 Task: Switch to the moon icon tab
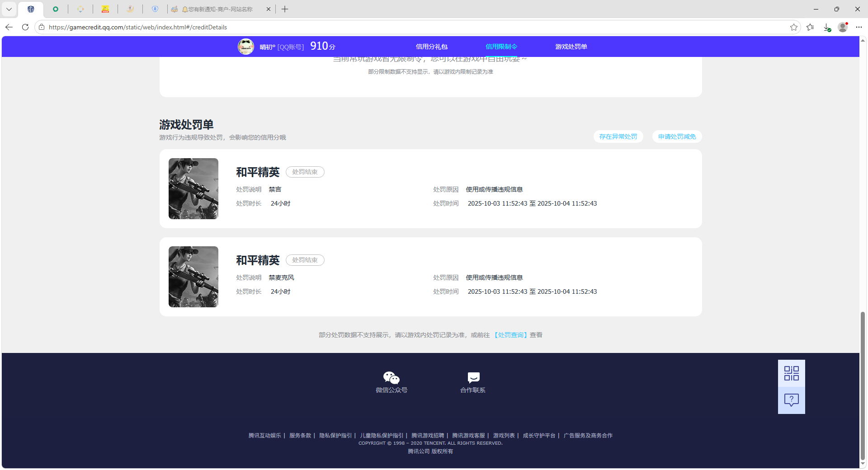coord(130,9)
